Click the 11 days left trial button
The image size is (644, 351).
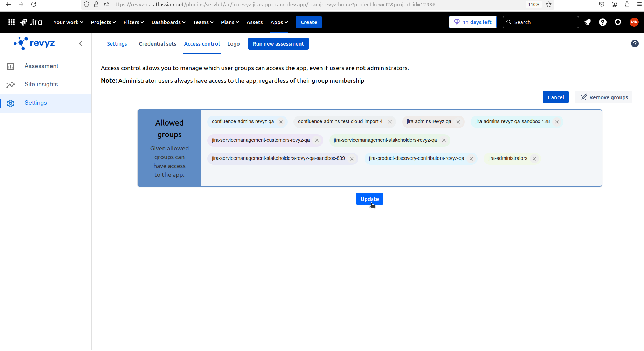tap(472, 22)
